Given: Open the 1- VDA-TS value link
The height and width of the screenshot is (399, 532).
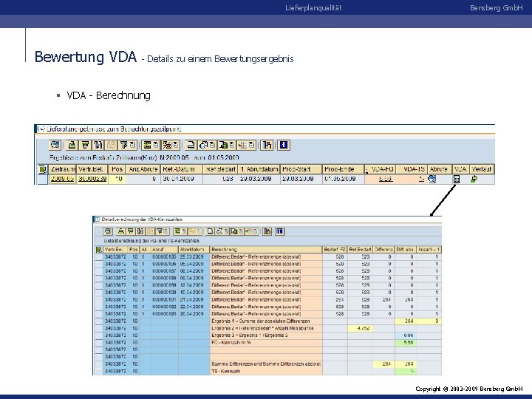Looking at the screenshot, I should coord(421,179).
